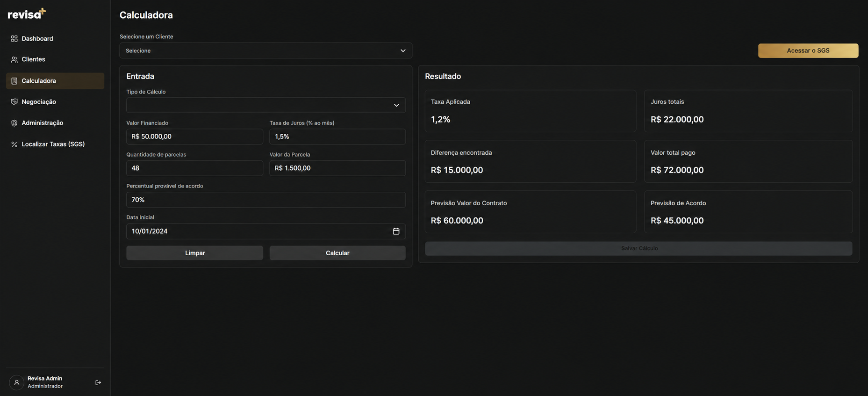Click the Revisa Admin user name
868x396 pixels.
click(x=45, y=379)
